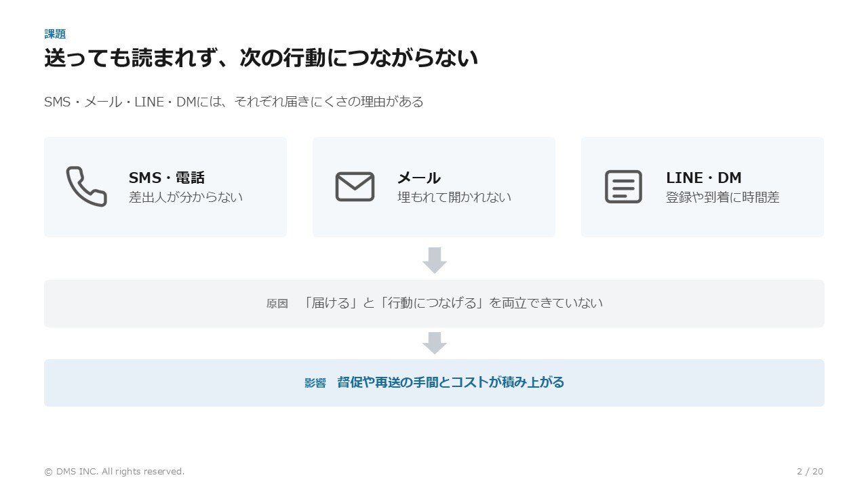Click the subtitle beginning with SMS・メール・LINE

point(234,102)
